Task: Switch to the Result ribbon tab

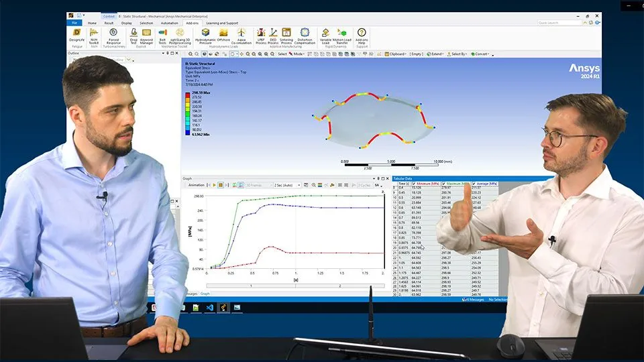Action: point(109,23)
